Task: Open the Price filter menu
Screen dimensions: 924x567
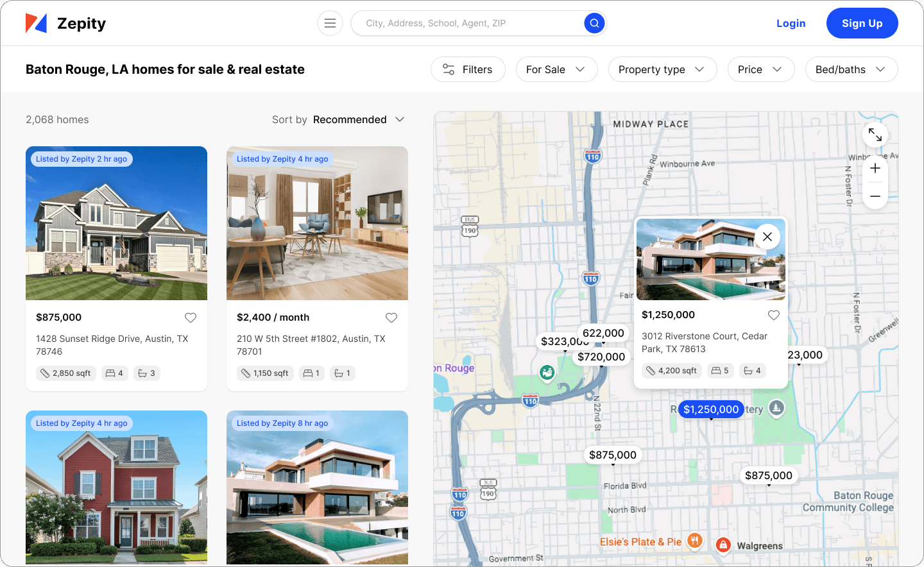Action: pos(761,69)
